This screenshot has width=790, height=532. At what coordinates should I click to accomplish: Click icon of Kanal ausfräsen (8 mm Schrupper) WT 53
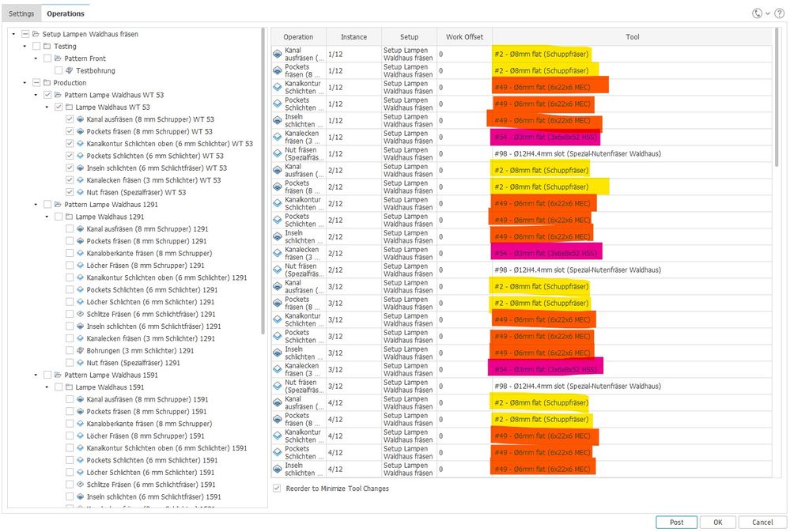pyautogui.click(x=80, y=119)
